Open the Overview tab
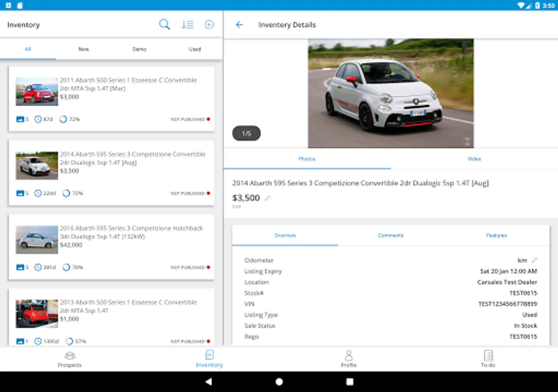Viewport: 558px width, 392px height. click(285, 236)
